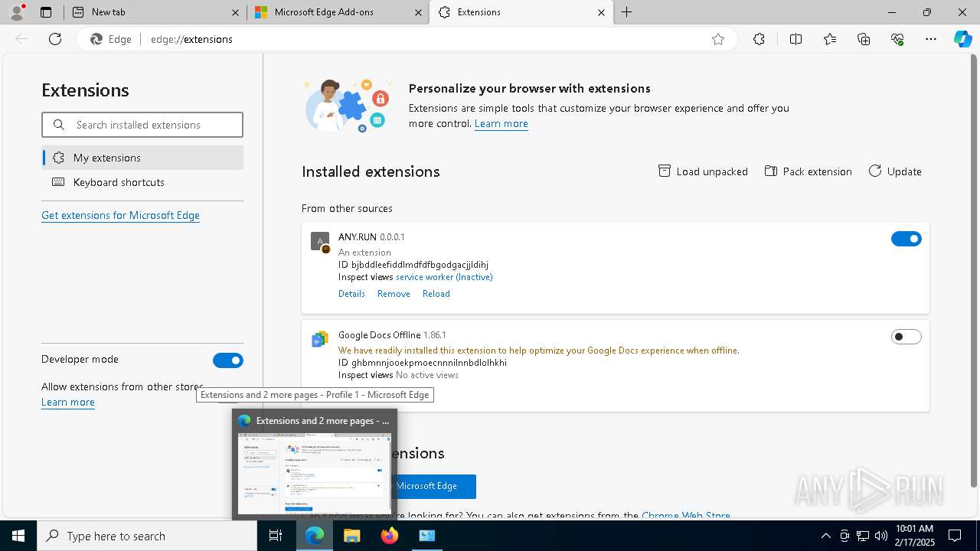This screenshot has width=980, height=551.
Task: Open Get extensions for Microsoft Edge link
Action: [120, 215]
